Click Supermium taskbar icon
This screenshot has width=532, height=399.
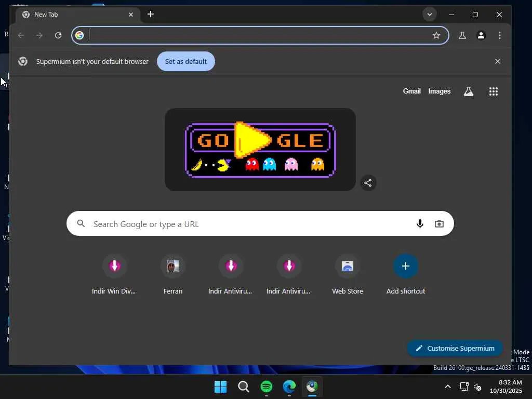pos(312,387)
